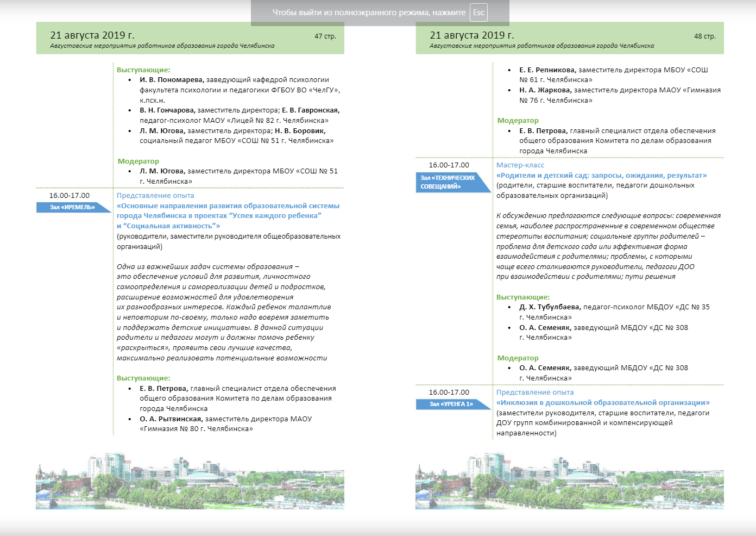Click speaker name Д. Х. Тубулбаева
The width and height of the screenshot is (756, 536).
pos(550,307)
